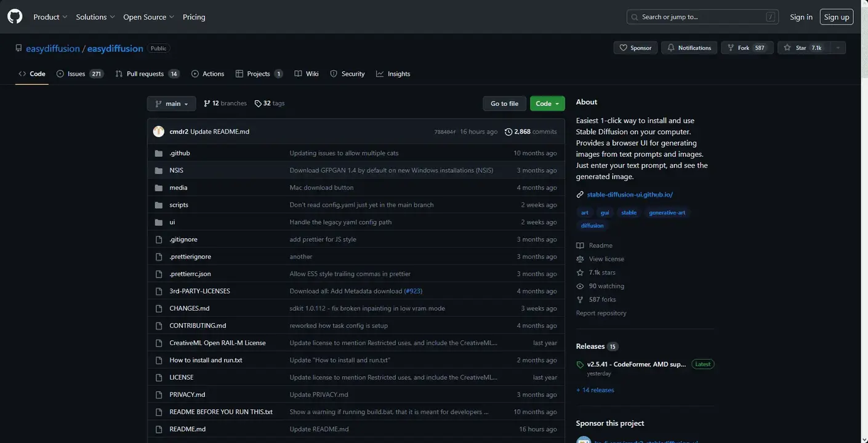Click the art topic tag
Screen dimensions: 868x443
point(585,212)
